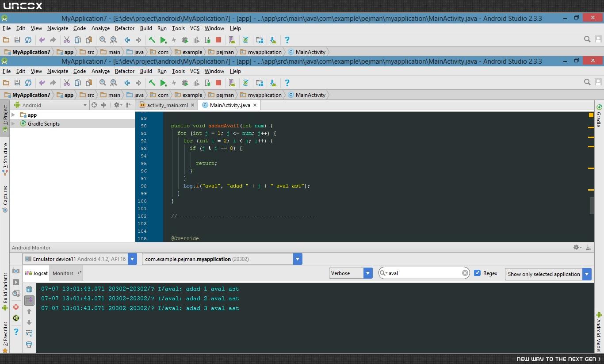This screenshot has width=604, height=364.
Task: Run app from upper window toolbar
Action: pyautogui.click(x=163, y=40)
